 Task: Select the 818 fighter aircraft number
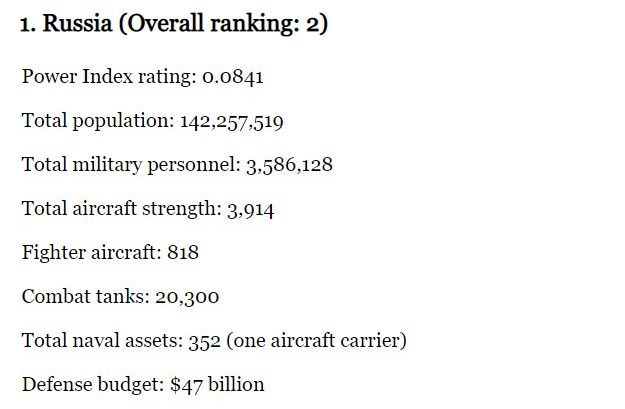[x=183, y=253]
